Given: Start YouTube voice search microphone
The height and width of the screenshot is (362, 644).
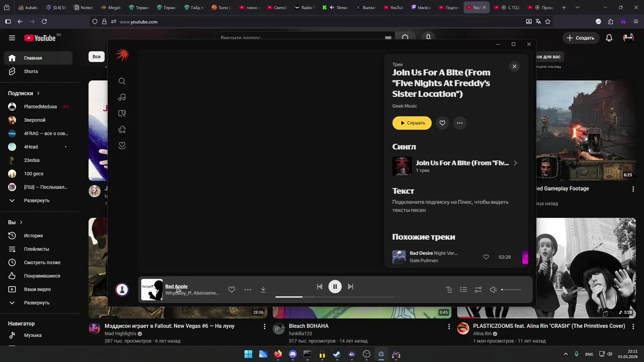Looking at the screenshot, I should point(428,37).
